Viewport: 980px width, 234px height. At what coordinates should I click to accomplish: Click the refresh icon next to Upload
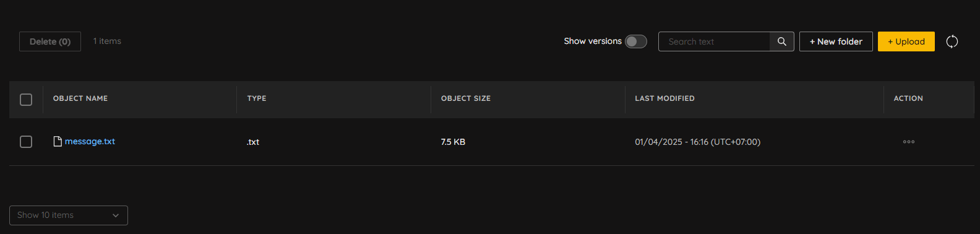(952, 41)
